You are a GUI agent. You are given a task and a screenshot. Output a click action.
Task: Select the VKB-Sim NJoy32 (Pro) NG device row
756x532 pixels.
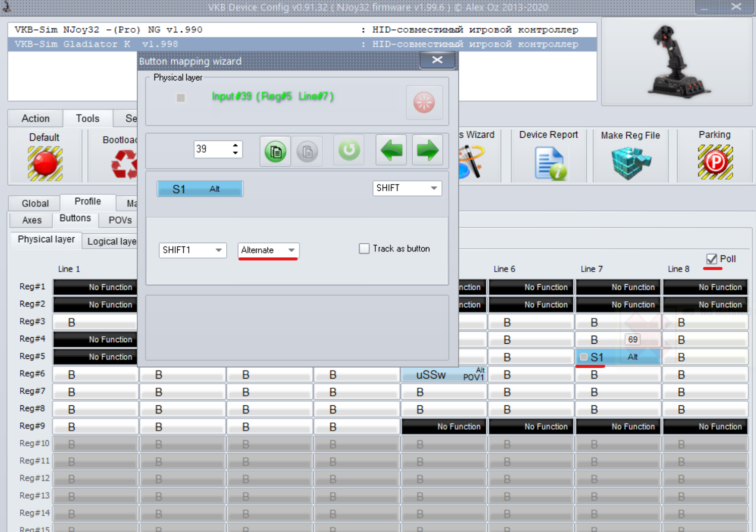click(x=302, y=30)
